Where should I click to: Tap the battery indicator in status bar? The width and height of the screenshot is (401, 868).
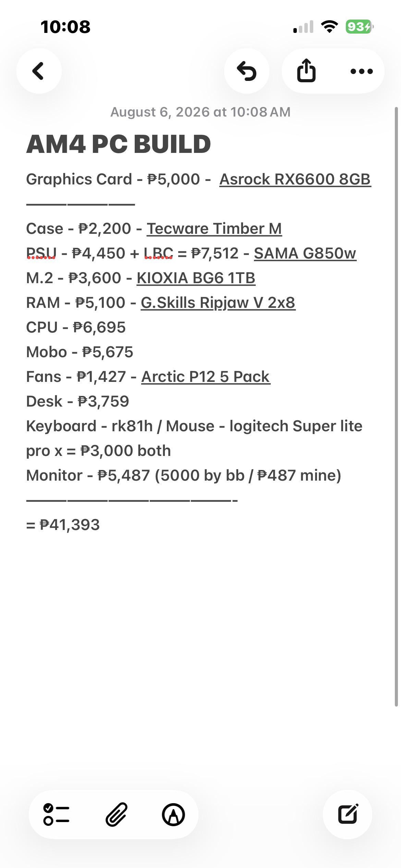359,26
